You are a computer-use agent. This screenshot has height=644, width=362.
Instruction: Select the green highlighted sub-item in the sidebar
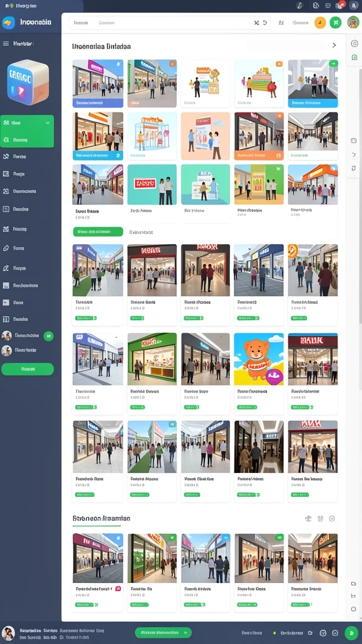click(x=27, y=140)
